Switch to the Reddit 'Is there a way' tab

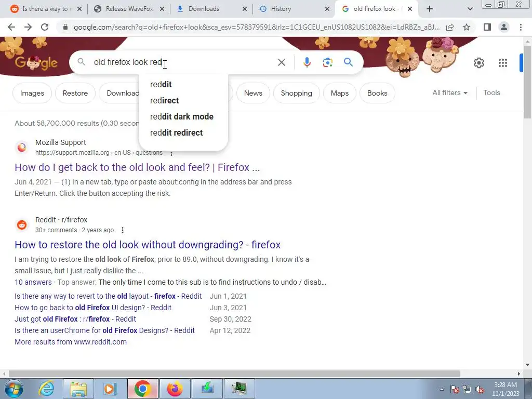click(x=46, y=9)
